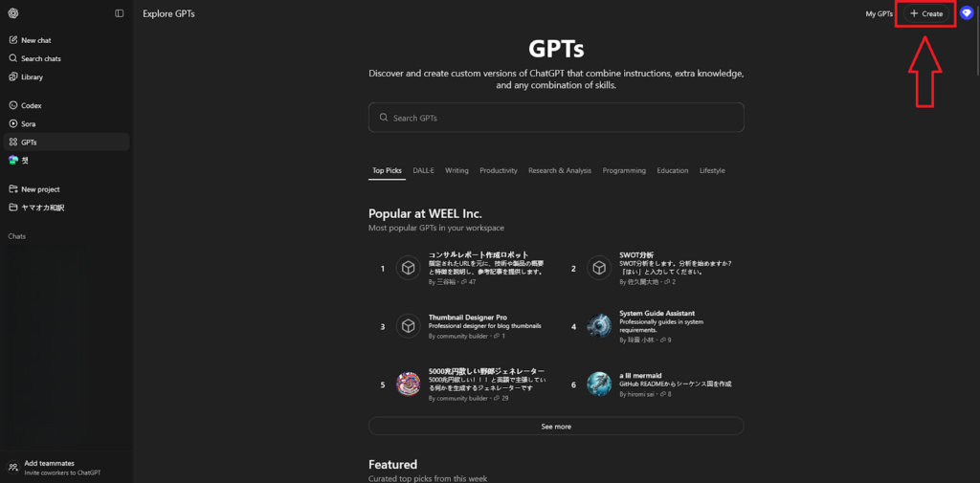Screen dimensions: 980x483
Task: Click the 5000兆円 generator avatar image
Action: click(408, 384)
